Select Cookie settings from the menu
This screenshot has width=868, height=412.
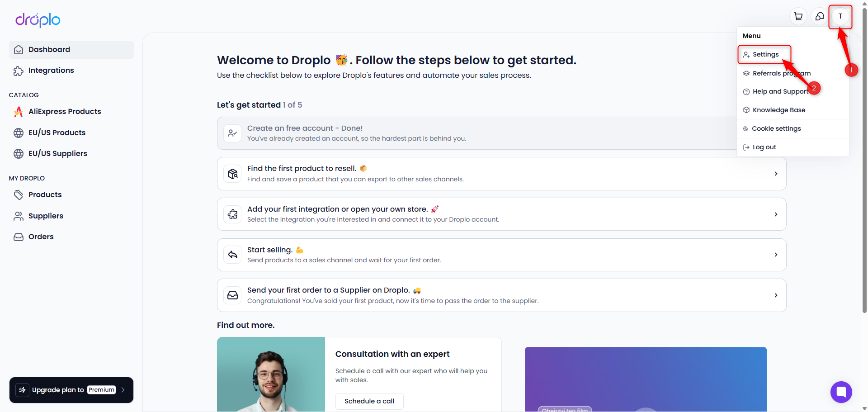click(793, 129)
